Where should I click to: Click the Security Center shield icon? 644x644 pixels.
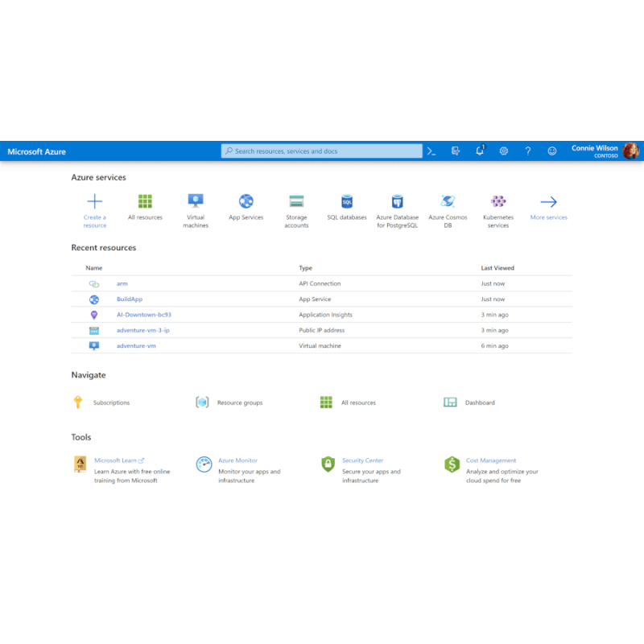tap(328, 464)
